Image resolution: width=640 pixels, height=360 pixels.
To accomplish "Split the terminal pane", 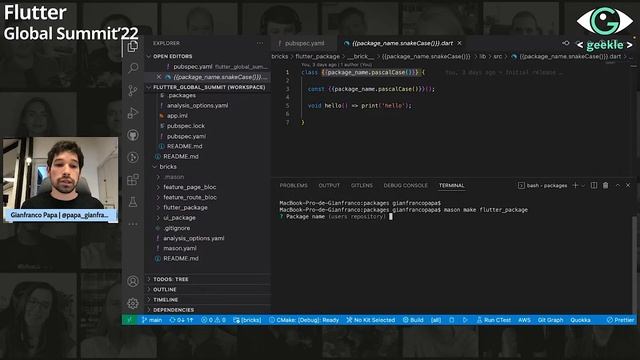I will click(594, 185).
